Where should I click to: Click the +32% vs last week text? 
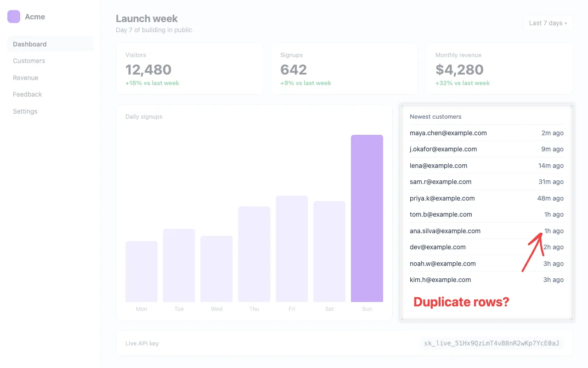click(463, 83)
